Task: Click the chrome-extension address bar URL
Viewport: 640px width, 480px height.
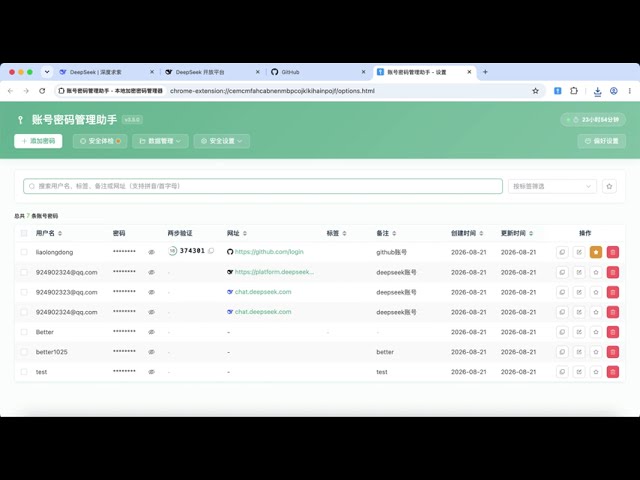Action: [x=272, y=91]
